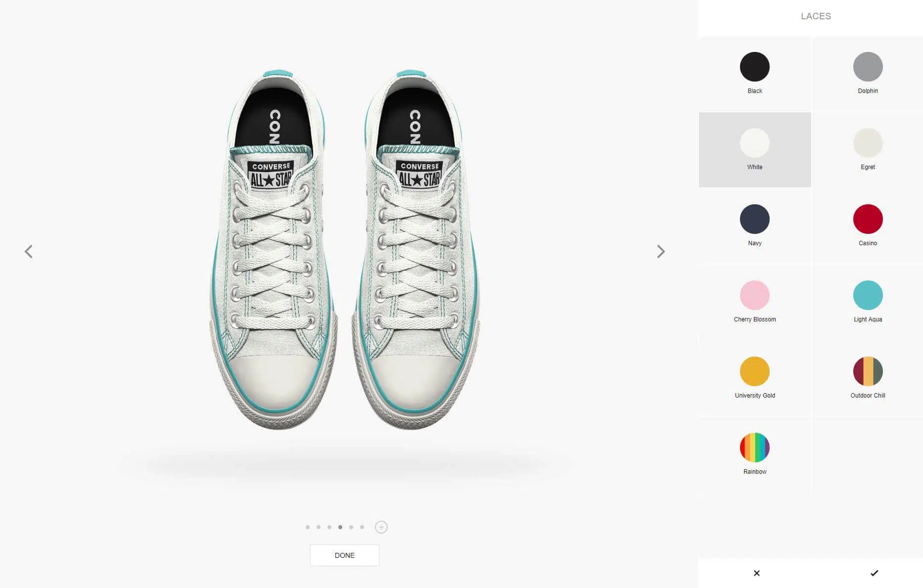Cancel lace selection with the X icon
The width and height of the screenshot is (923, 588).
(757, 573)
